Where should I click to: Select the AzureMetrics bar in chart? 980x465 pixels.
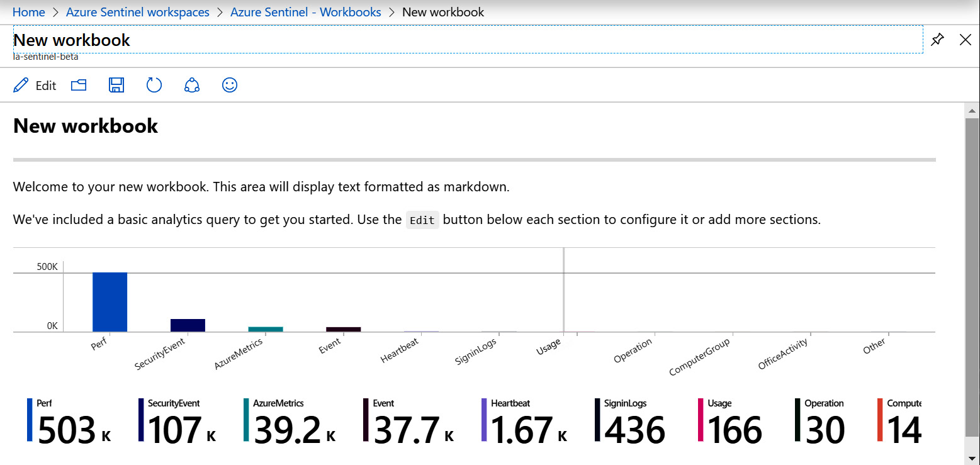pos(266,329)
